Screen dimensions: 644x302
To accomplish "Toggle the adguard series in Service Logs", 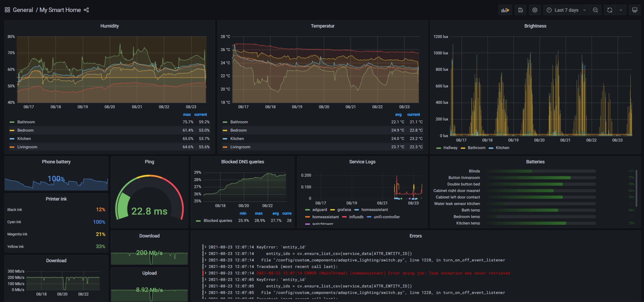I will [x=319, y=210].
